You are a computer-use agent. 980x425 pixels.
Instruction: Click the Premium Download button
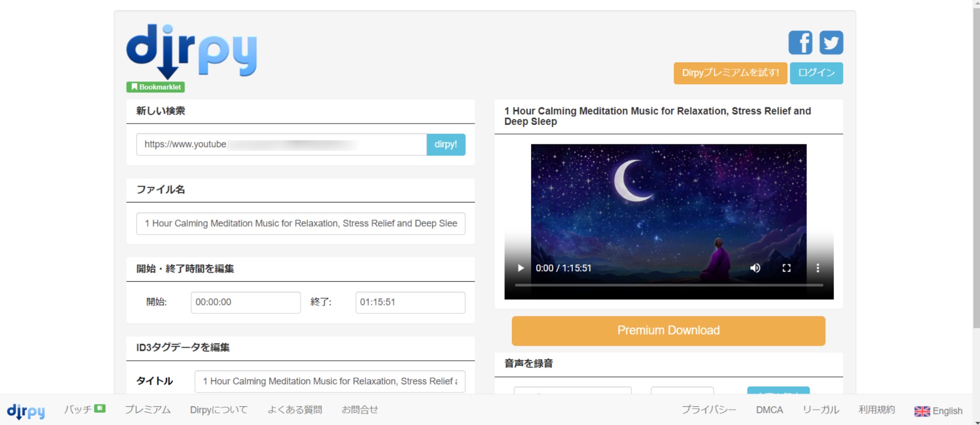(668, 331)
